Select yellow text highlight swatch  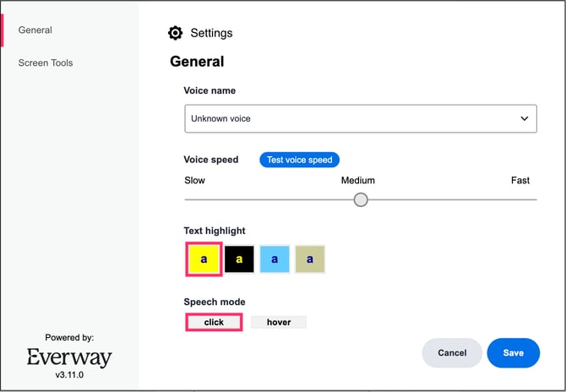click(x=204, y=259)
